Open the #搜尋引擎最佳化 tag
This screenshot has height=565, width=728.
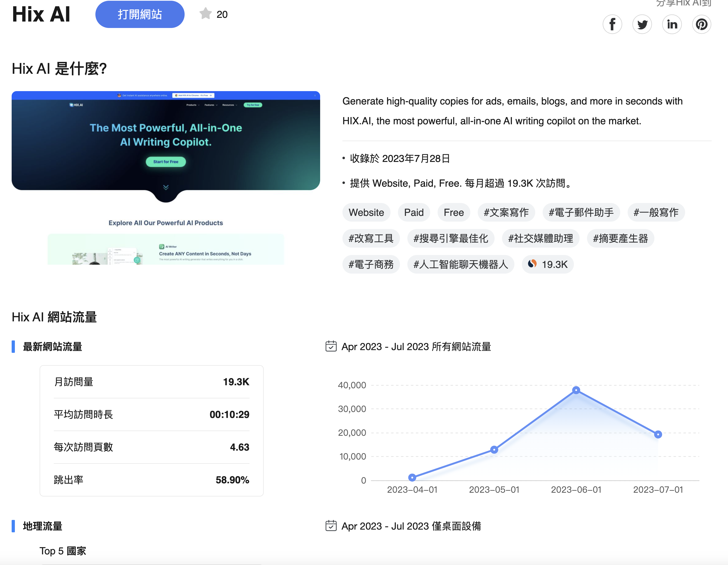click(x=450, y=238)
